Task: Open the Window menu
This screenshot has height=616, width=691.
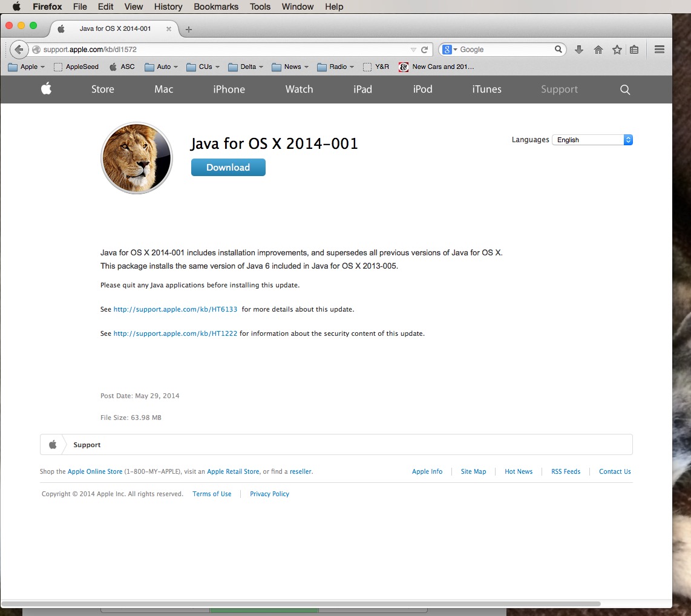Action: [298, 7]
